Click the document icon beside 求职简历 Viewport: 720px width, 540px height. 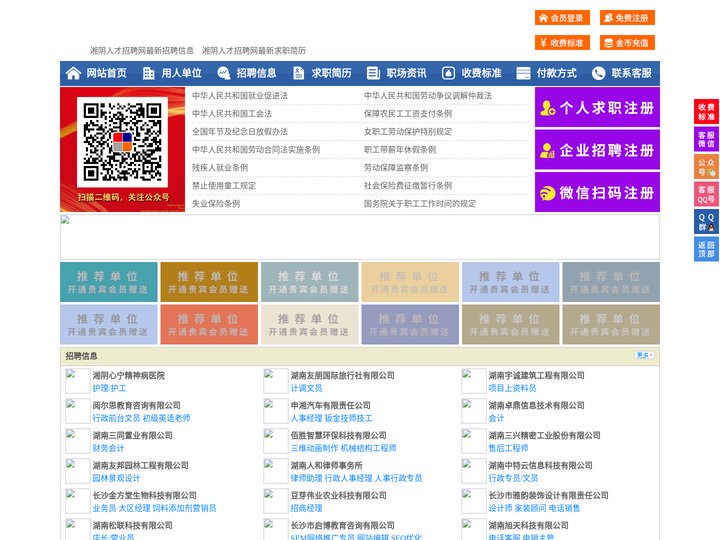click(x=298, y=73)
